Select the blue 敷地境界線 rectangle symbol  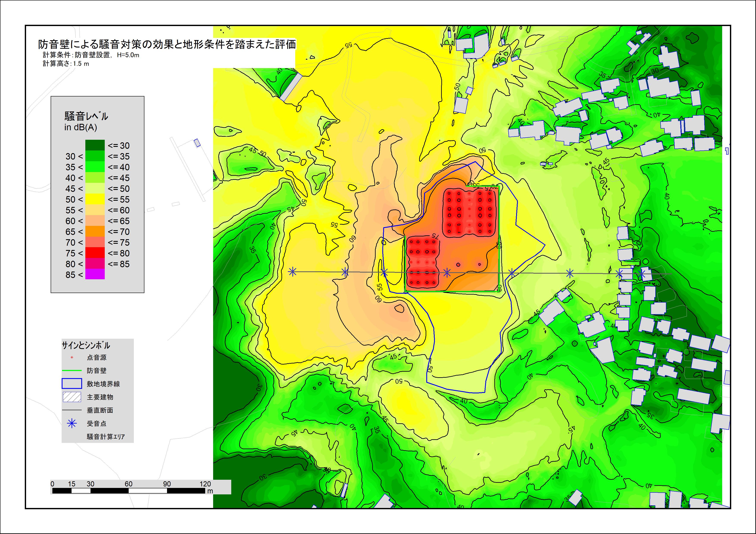pos(72,384)
